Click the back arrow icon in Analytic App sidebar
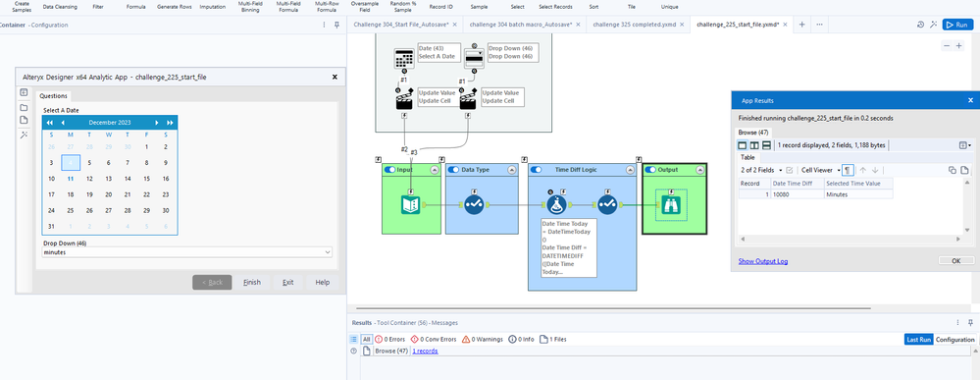Image resolution: width=980 pixels, height=380 pixels. (x=24, y=92)
